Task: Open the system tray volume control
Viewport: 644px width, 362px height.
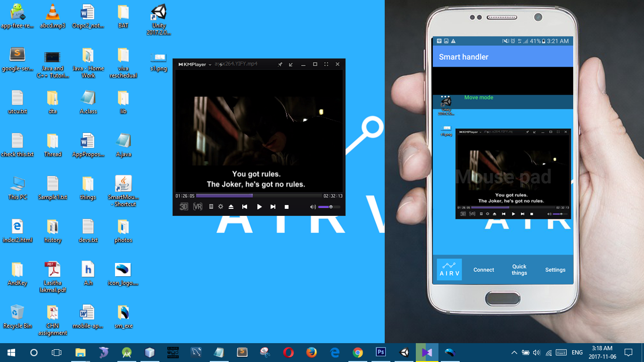Action: (x=537, y=352)
